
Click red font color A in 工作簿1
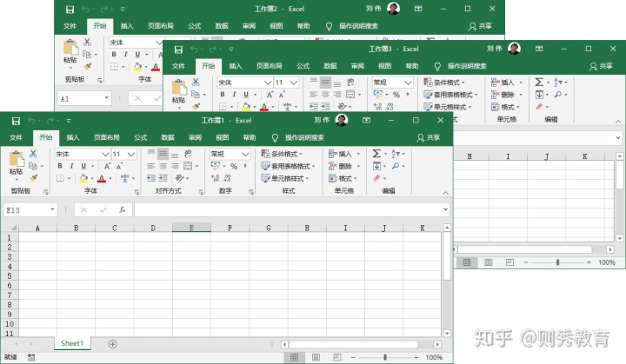[x=102, y=178]
